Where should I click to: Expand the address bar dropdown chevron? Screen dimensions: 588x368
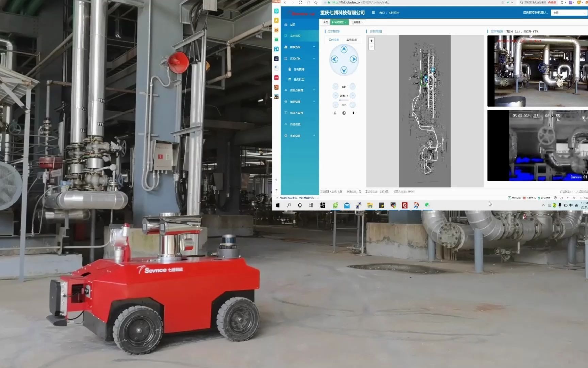(512, 2)
